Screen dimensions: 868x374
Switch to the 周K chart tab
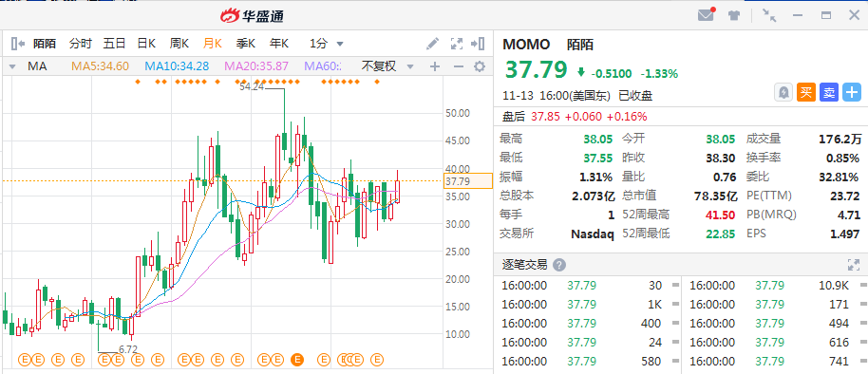tap(179, 44)
